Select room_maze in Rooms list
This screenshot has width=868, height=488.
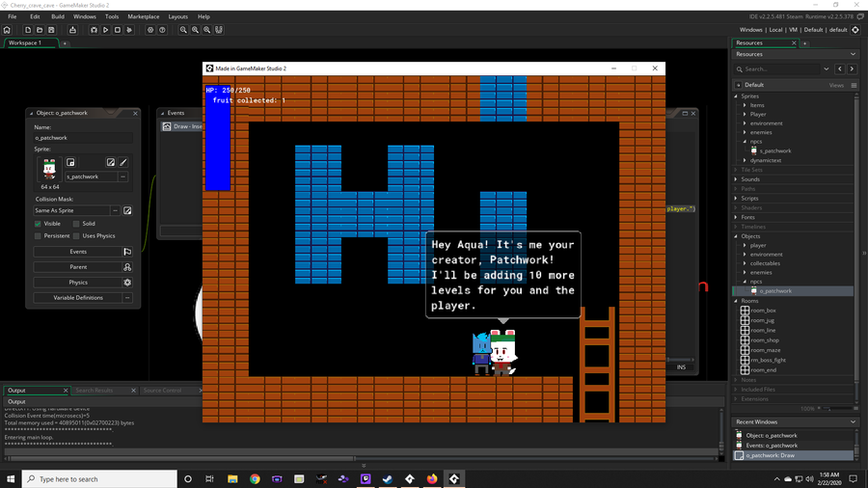pos(765,350)
